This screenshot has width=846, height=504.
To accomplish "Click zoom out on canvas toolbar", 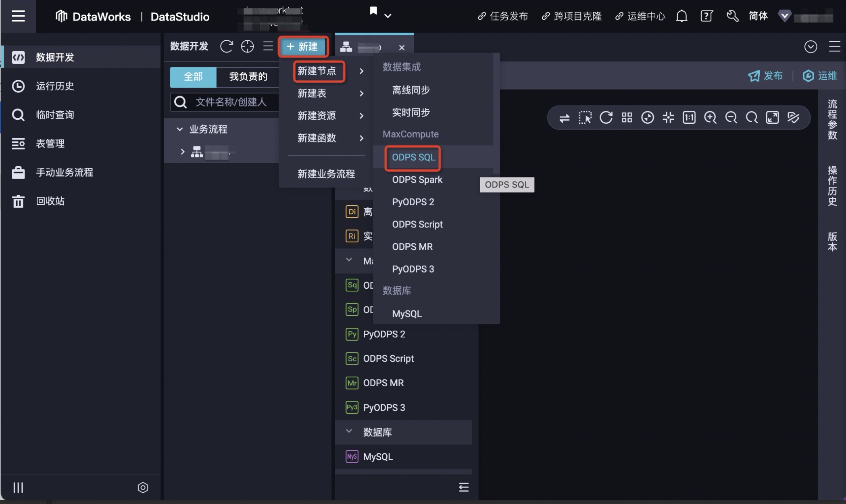I will [731, 117].
